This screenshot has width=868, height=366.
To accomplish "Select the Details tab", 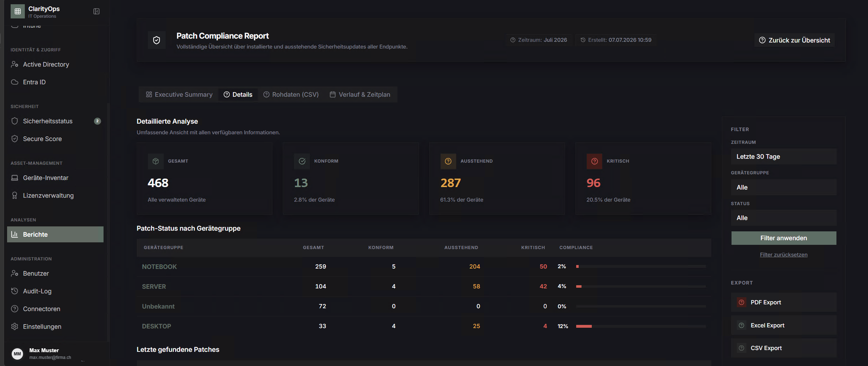I will [238, 95].
